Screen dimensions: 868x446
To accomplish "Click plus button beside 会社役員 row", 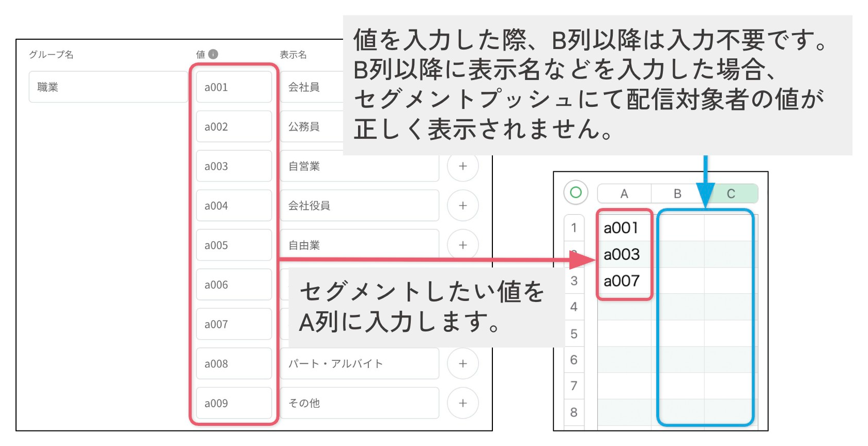I will point(463,205).
